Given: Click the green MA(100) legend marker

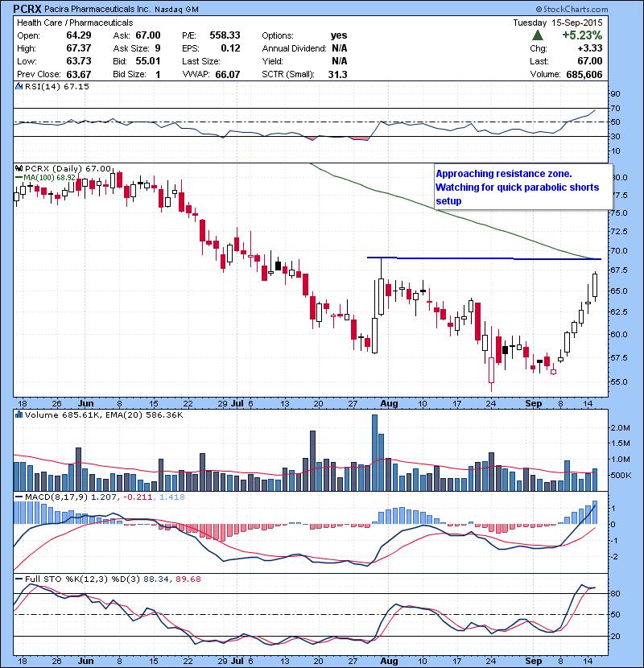Looking at the screenshot, I should coord(19,176).
